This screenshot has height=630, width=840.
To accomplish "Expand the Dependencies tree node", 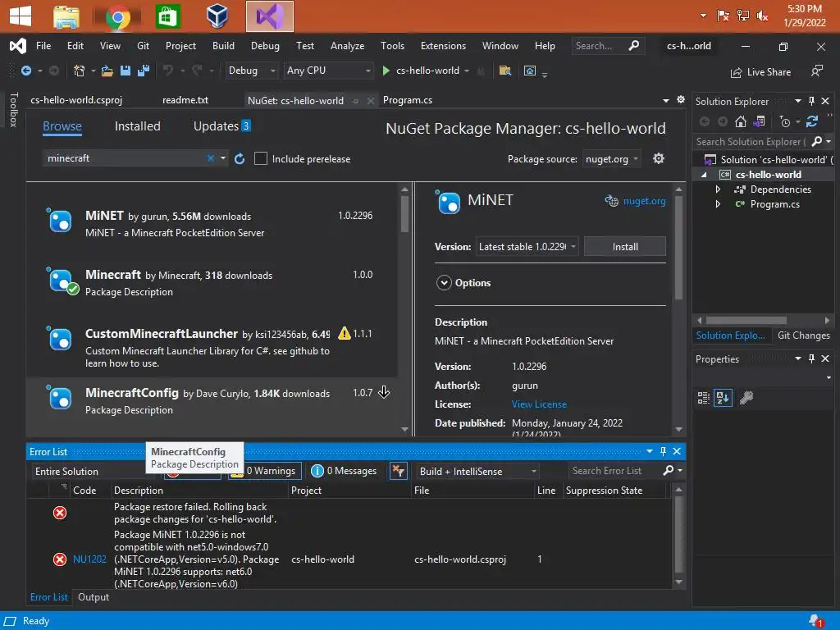I will tap(718, 189).
